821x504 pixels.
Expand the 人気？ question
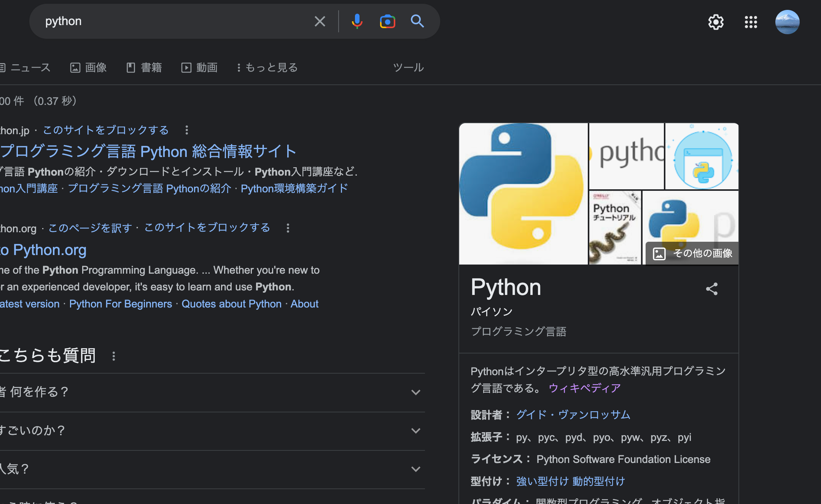[415, 469]
